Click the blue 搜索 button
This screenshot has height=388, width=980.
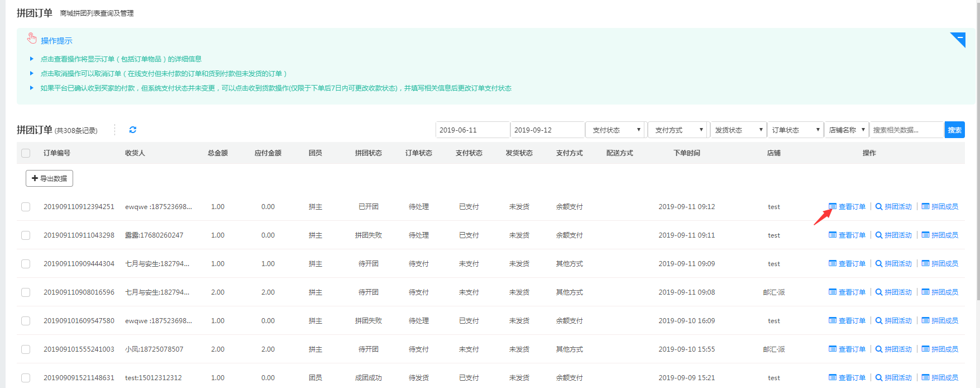(954, 130)
